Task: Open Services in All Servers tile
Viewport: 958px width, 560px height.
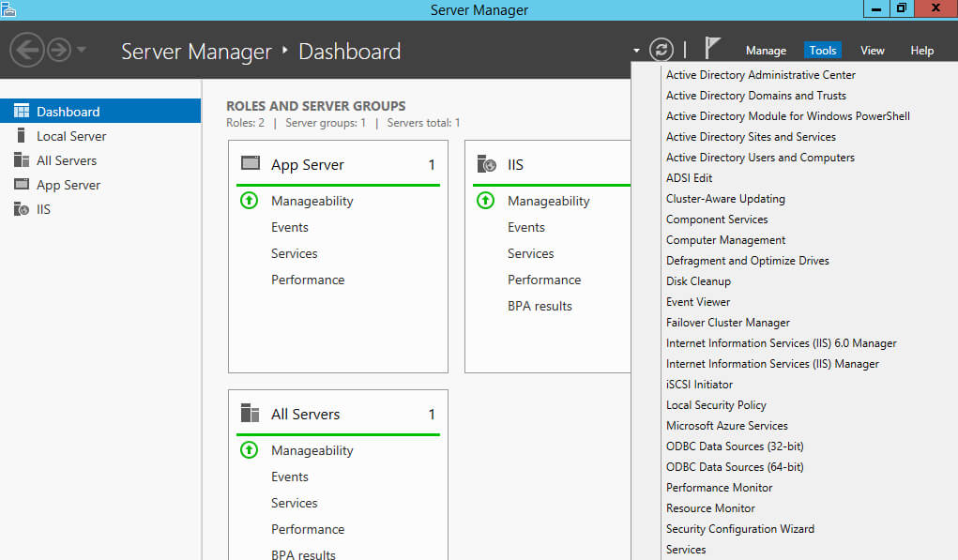Action: click(294, 503)
